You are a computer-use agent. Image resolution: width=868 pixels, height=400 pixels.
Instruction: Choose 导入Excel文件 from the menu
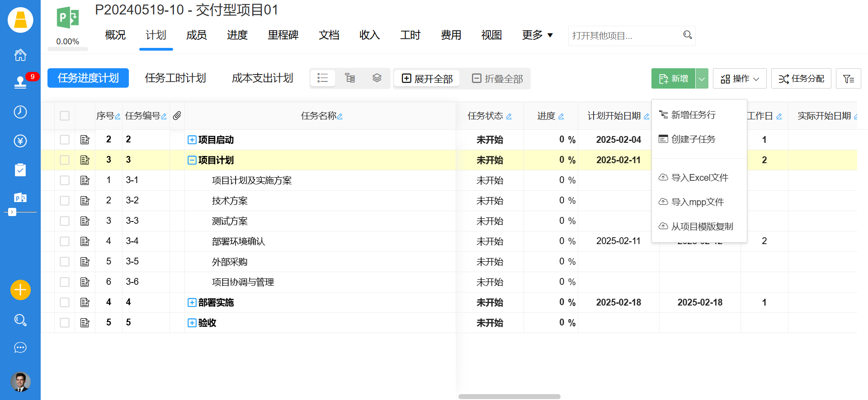coord(699,178)
